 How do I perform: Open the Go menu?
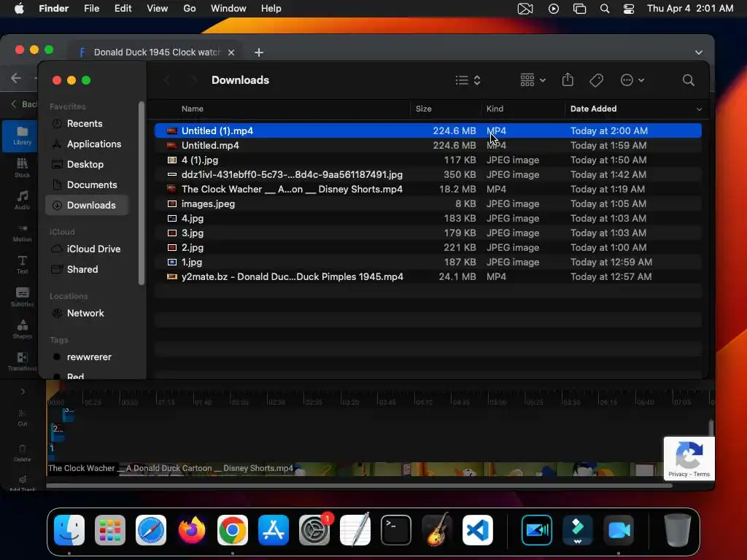coord(190,9)
